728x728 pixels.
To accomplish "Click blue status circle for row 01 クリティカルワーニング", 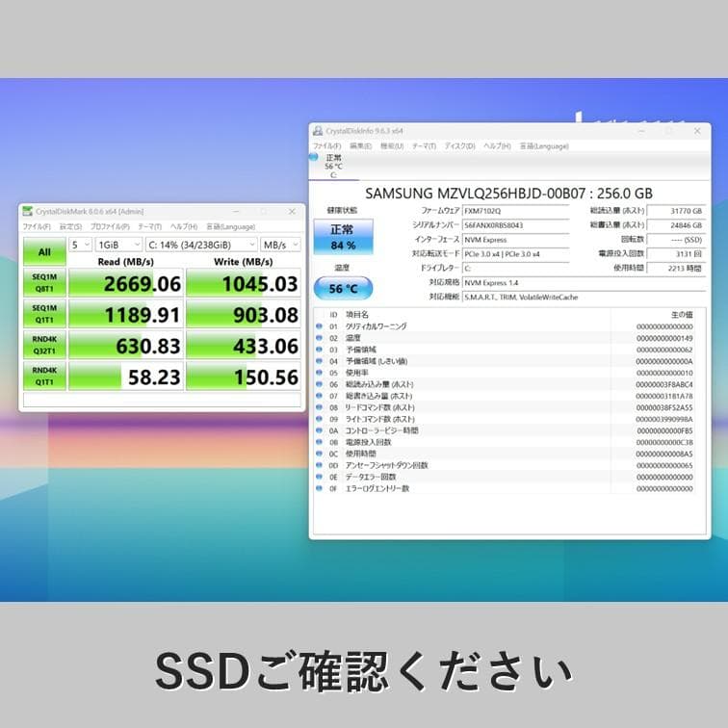I will 319,326.
